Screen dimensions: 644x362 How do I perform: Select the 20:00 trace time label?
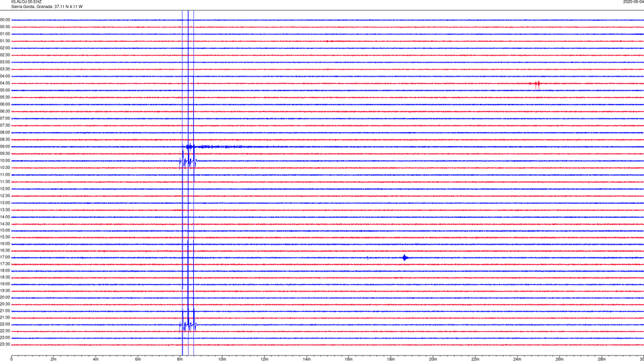[x=5, y=298]
